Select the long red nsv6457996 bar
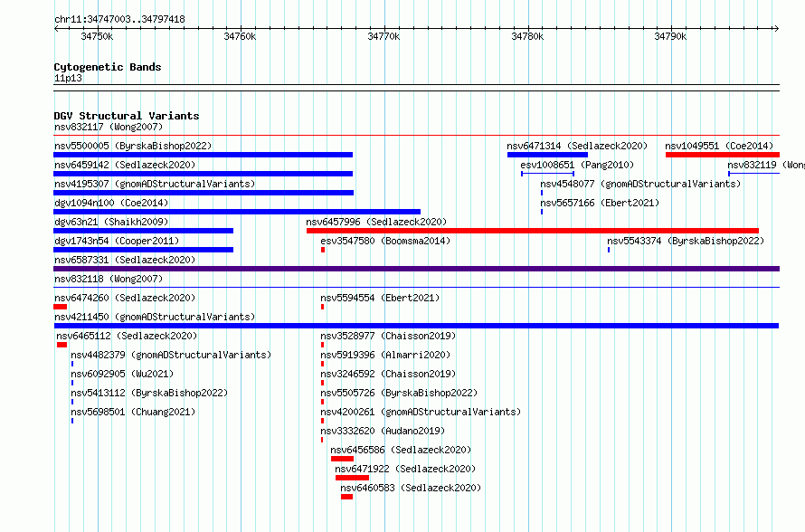The image size is (805, 532). click(x=533, y=231)
